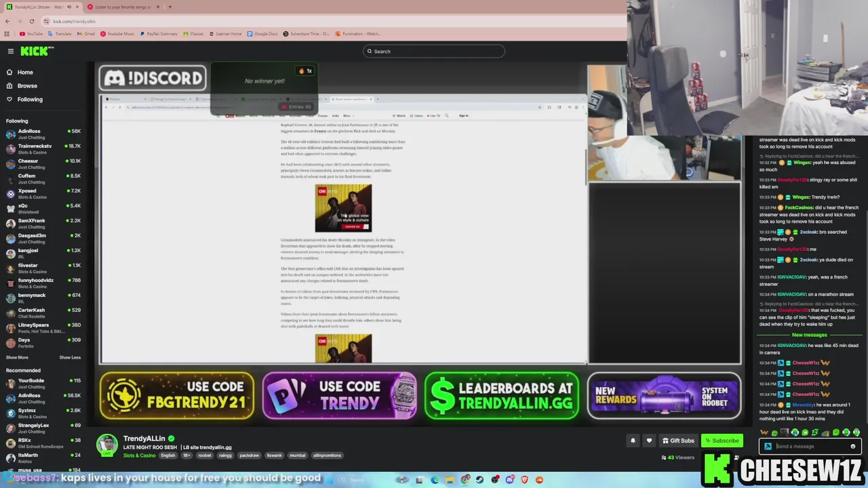The width and height of the screenshot is (868, 488).
Task: Switch to the 'Listen to your favorite songs' tab
Action: (123, 7)
